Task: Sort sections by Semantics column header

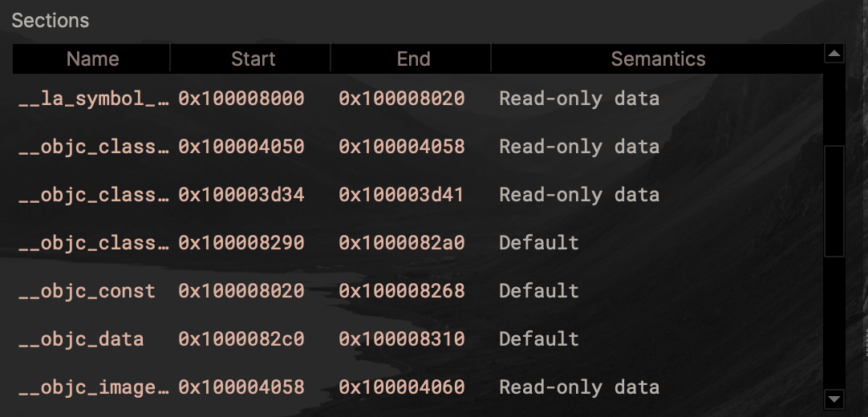Action: click(658, 59)
